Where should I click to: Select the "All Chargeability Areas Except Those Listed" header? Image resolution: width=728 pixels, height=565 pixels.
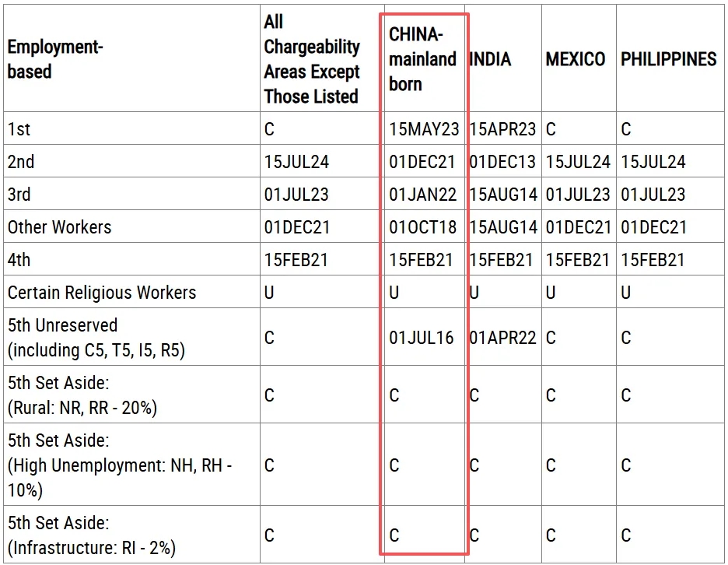311,59
